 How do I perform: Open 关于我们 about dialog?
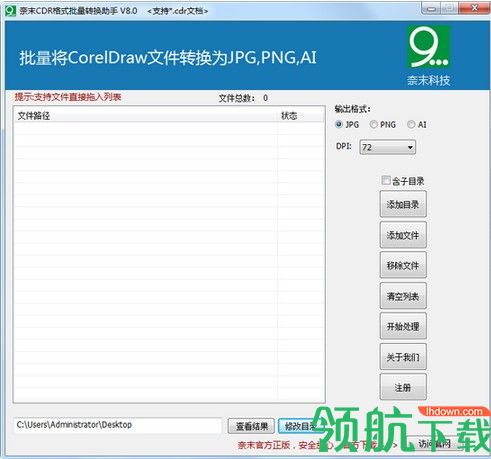coord(403,357)
